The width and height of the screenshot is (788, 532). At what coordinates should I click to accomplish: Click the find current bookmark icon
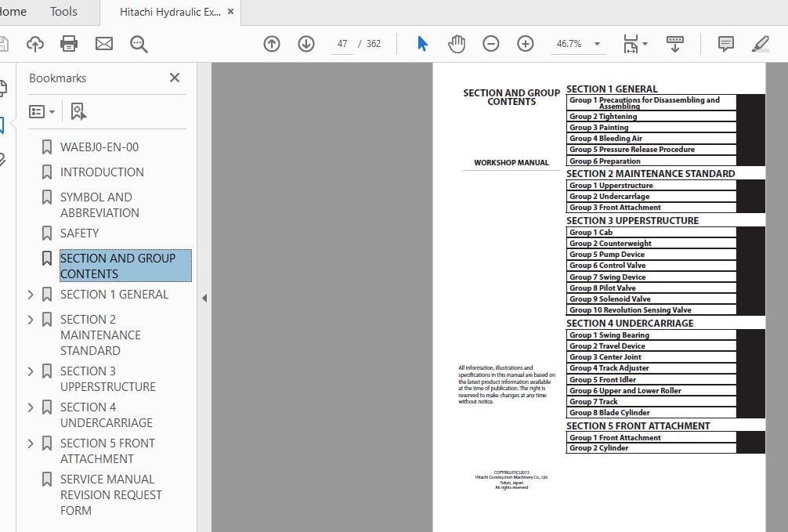coord(78,111)
